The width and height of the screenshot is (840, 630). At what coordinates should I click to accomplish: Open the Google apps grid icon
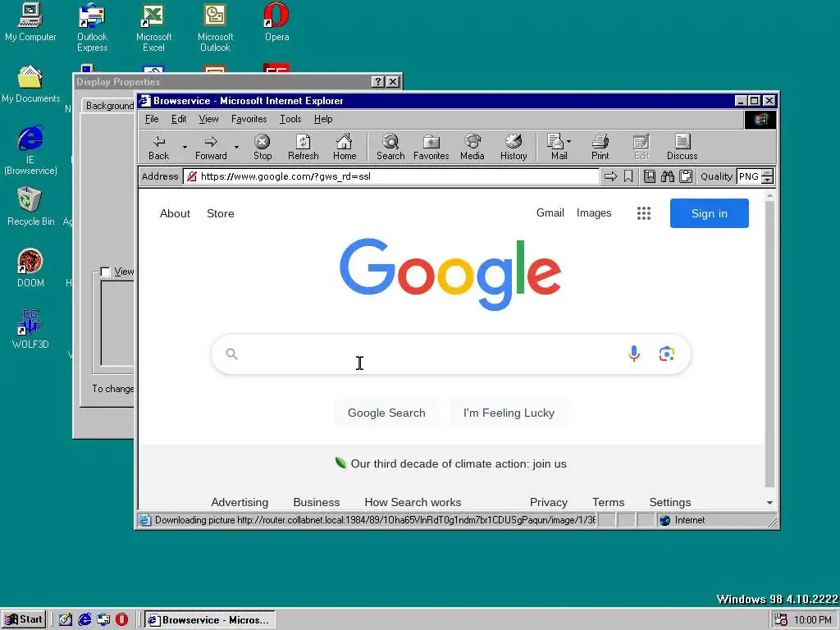644,213
